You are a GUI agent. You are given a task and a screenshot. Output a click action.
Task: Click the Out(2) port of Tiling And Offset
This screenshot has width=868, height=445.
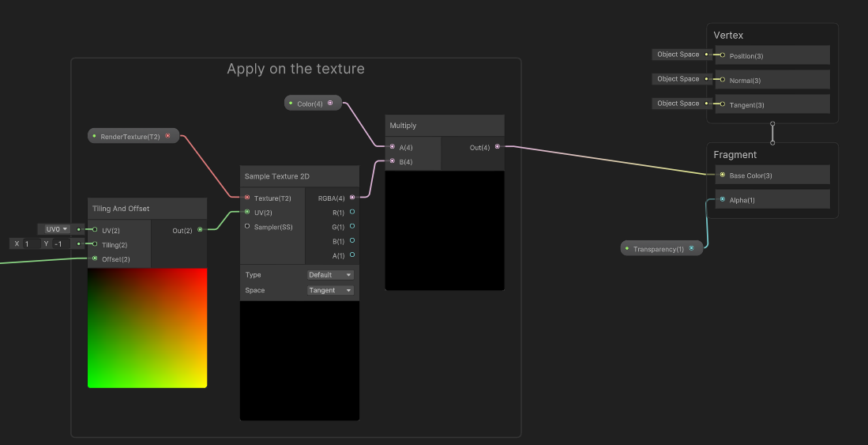[x=200, y=230]
